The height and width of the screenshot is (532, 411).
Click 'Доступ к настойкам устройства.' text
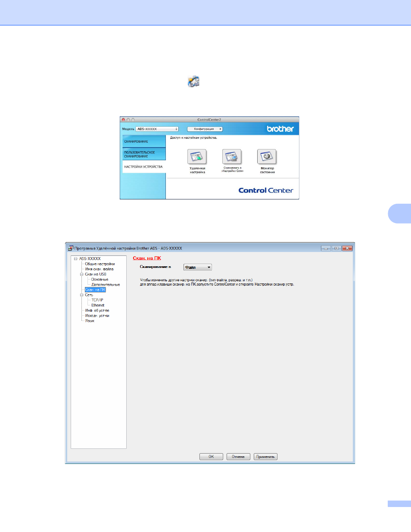coord(193,138)
